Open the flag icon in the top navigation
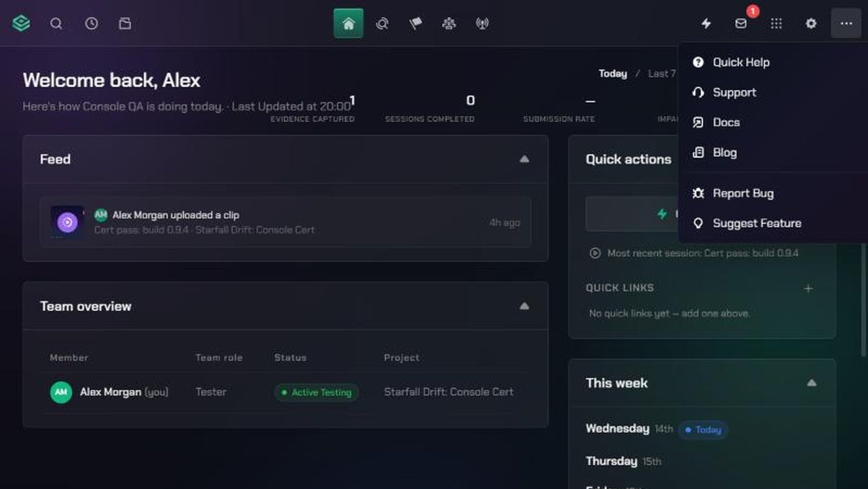The height and width of the screenshot is (489, 868). 415,24
